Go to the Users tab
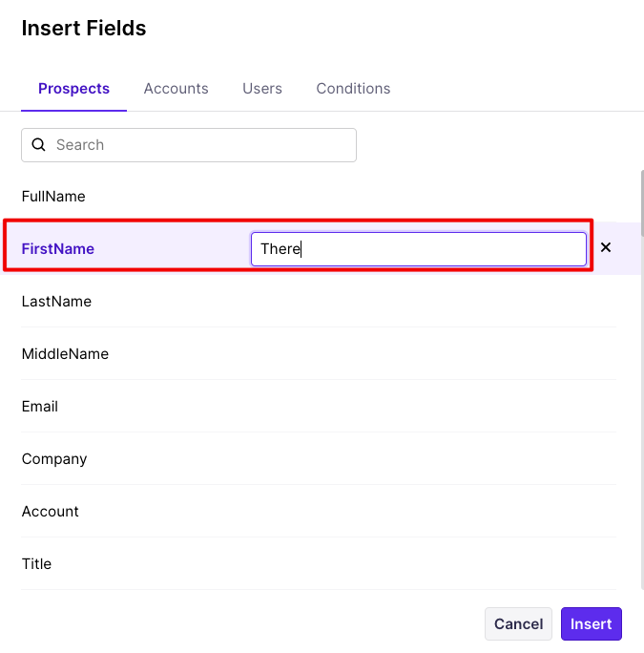This screenshot has height=653, width=644. [x=262, y=89]
